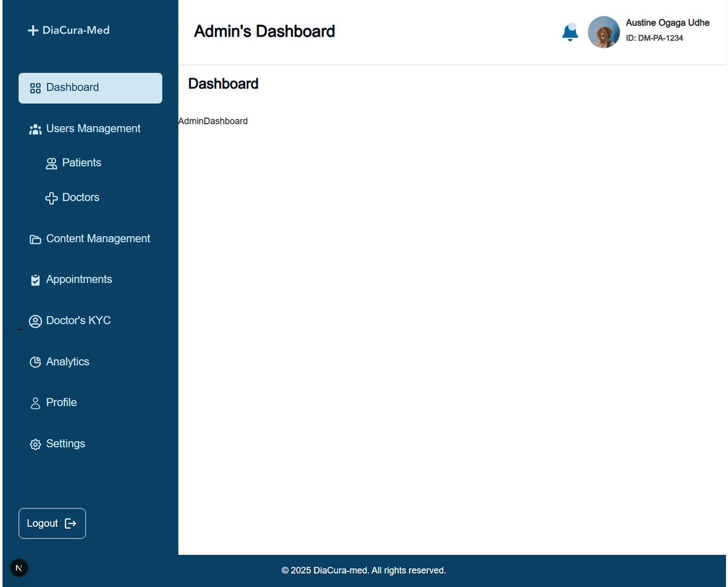Click the Profile person icon
Image resolution: width=728 pixels, height=587 pixels.
pos(35,403)
